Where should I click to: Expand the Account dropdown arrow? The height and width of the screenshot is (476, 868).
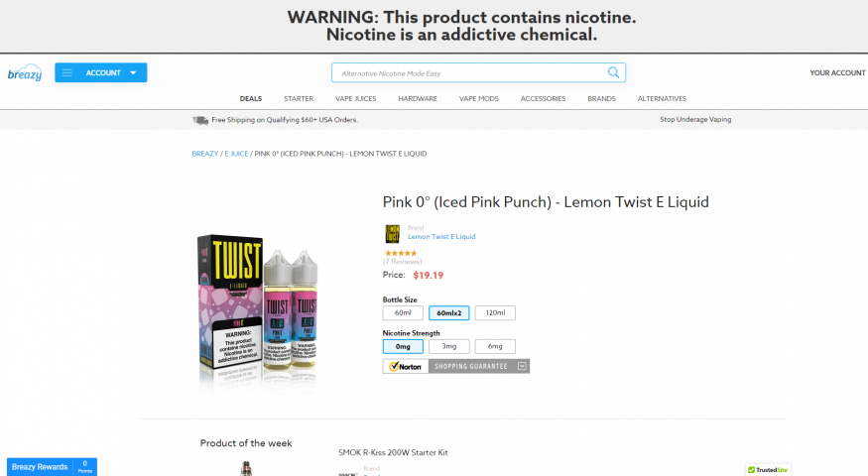133,73
